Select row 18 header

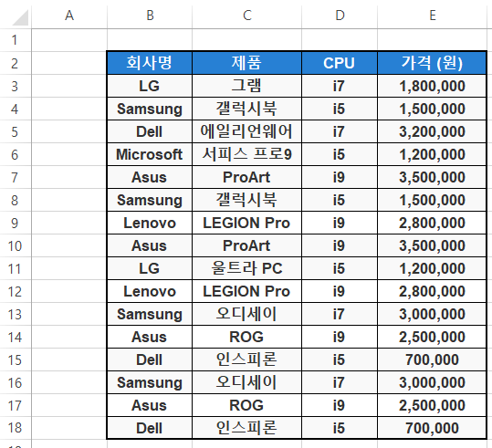click(16, 428)
